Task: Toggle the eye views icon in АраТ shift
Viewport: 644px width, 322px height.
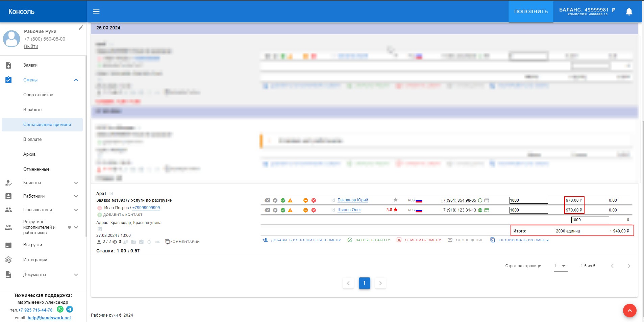Action: tap(115, 242)
